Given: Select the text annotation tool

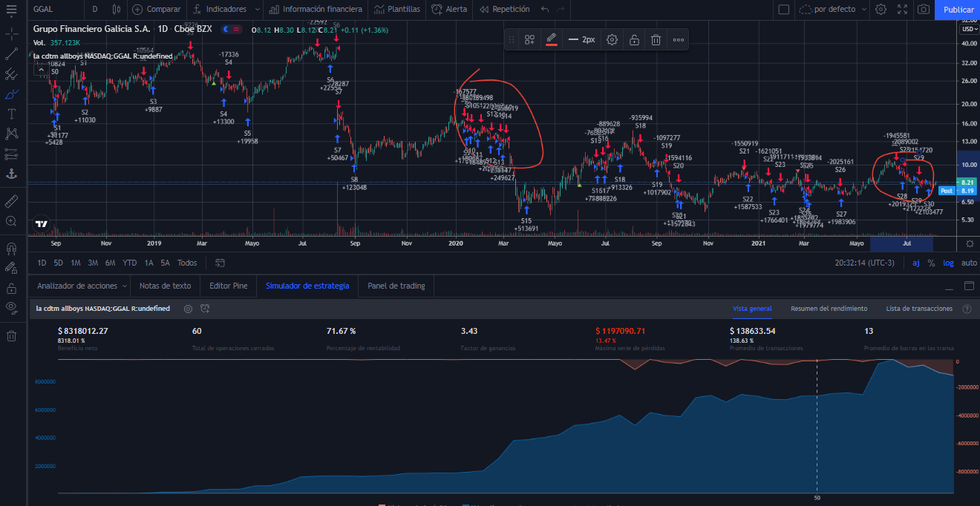Looking at the screenshot, I should (x=12, y=114).
